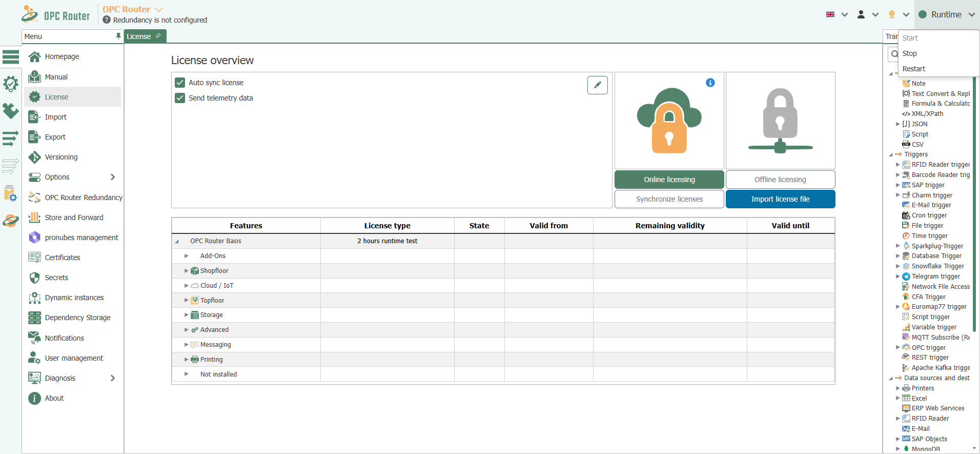
Task: Open Store and Forward icon
Action: point(34,218)
